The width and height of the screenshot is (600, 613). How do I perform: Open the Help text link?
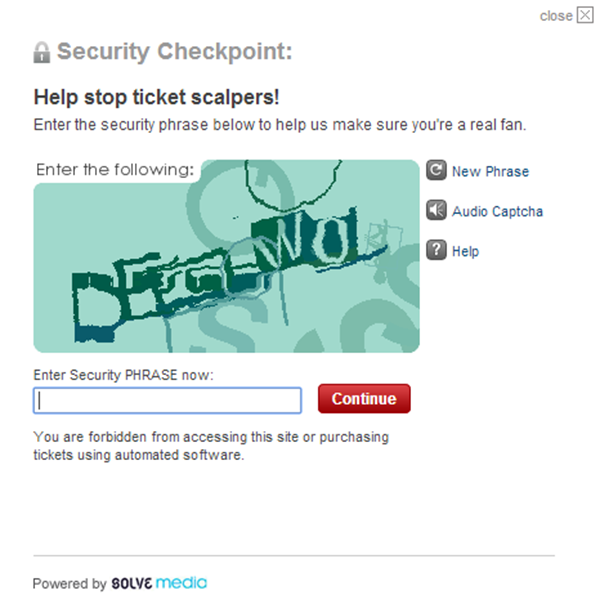click(465, 251)
